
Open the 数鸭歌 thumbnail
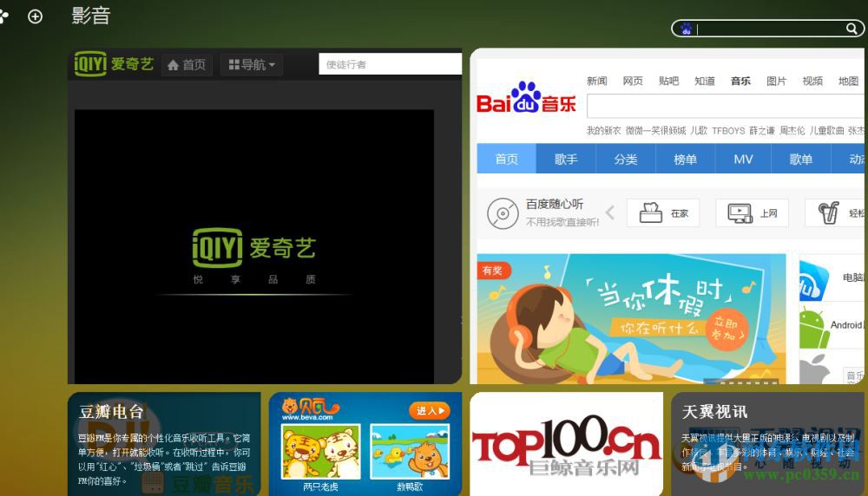[x=410, y=451]
